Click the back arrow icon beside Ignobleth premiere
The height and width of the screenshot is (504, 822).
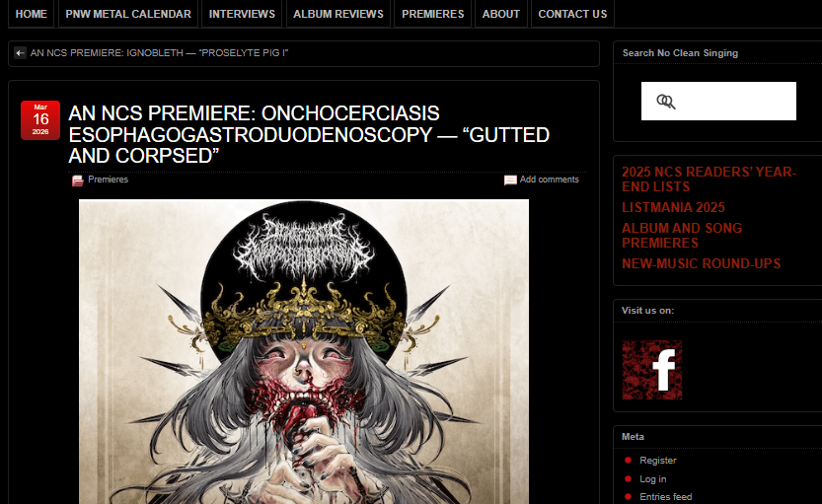[20, 53]
